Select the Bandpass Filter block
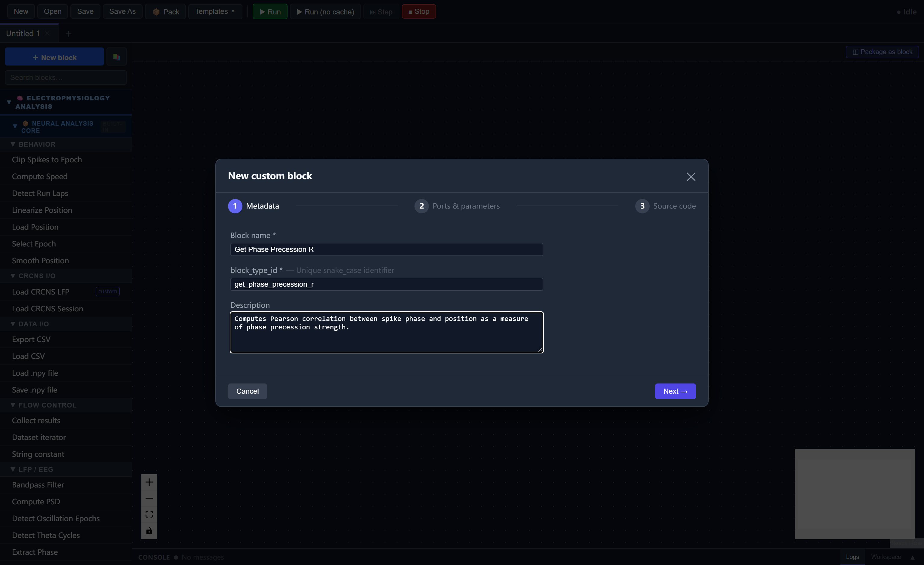Image resolution: width=924 pixels, height=565 pixels. pos(66,484)
